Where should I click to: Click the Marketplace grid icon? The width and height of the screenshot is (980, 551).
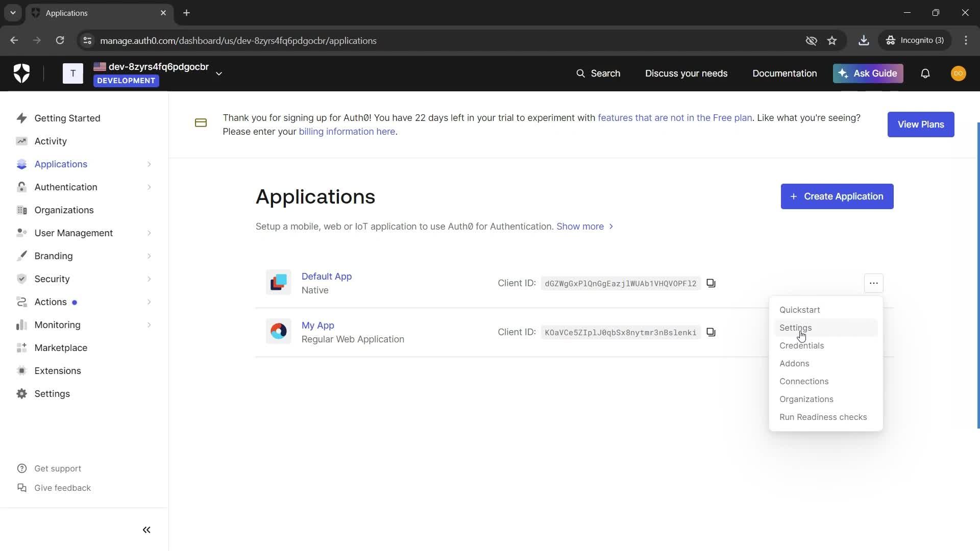click(21, 348)
